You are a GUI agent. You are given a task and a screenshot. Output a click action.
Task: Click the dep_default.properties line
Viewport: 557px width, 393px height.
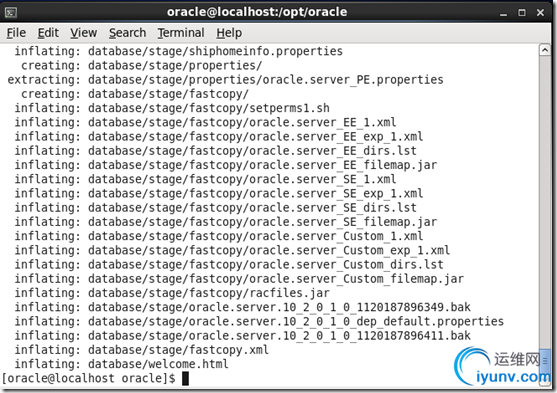point(259,321)
